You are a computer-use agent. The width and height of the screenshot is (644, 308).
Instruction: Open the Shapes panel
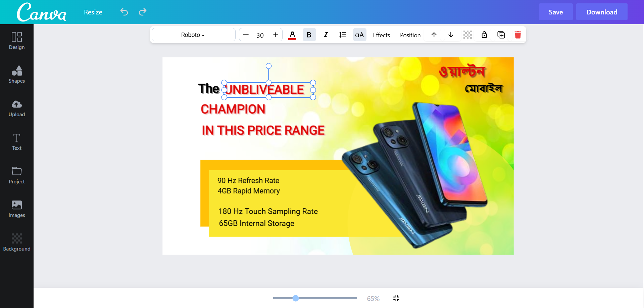[x=17, y=74]
